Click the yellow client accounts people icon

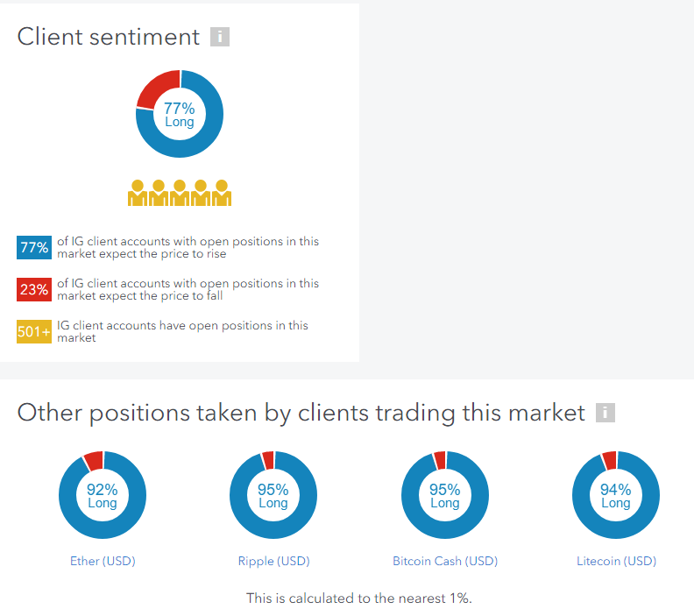[180, 193]
